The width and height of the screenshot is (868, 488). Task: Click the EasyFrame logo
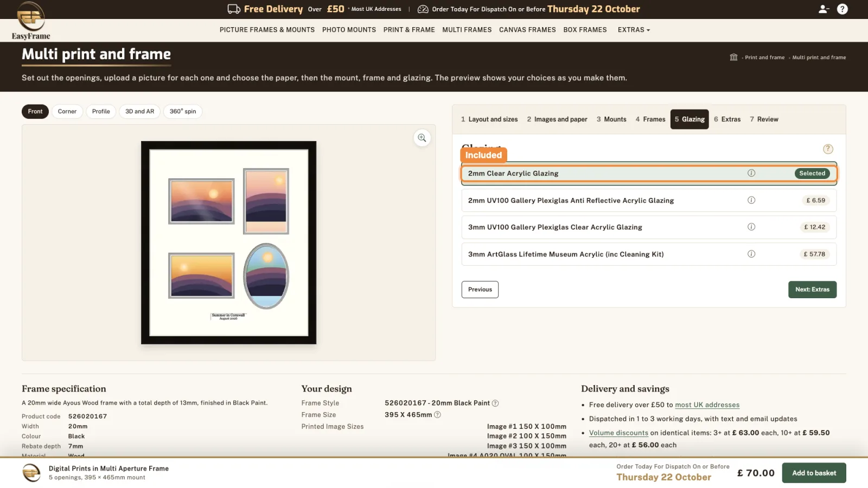tap(31, 21)
